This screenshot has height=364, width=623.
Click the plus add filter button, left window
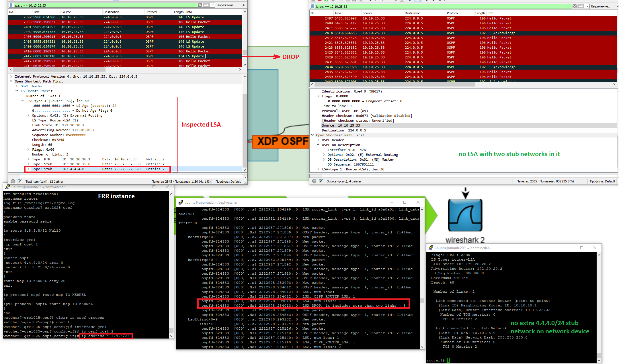point(244,5)
